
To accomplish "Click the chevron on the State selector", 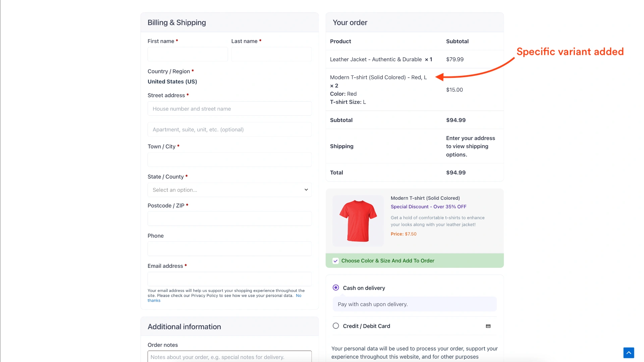I will point(306,190).
